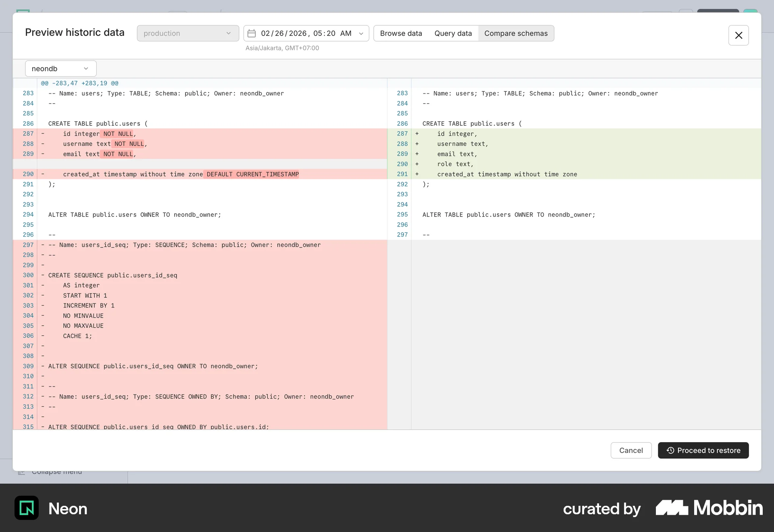Viewport: 774px width, 532px height.
Task: Click 'NO MAXVALUE' removed line
Action: [200, 326]
